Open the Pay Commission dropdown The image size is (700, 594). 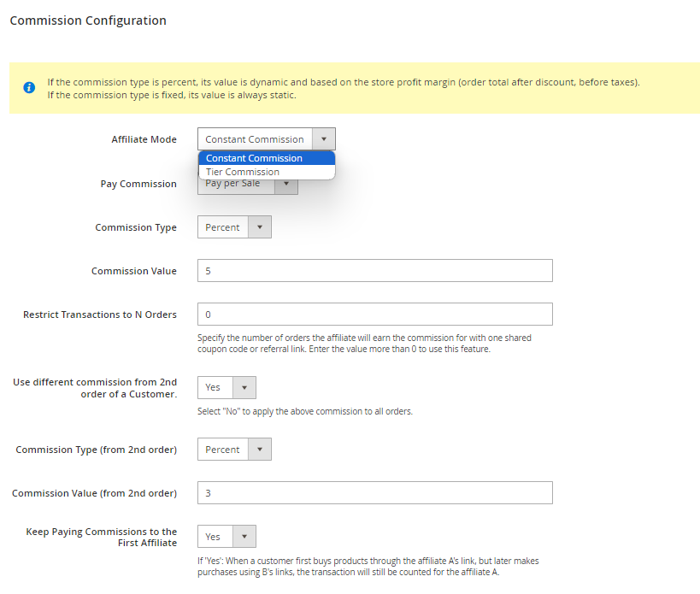[x=248, y=184]
